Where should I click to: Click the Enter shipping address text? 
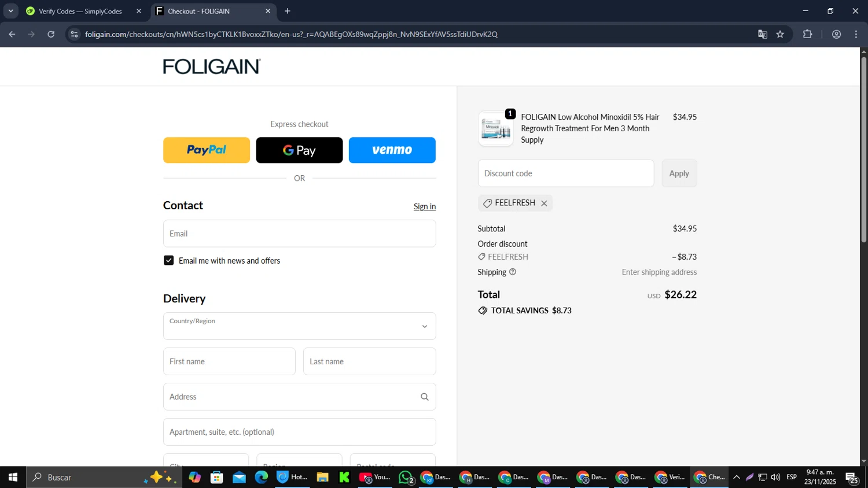(x=659, y=272)
